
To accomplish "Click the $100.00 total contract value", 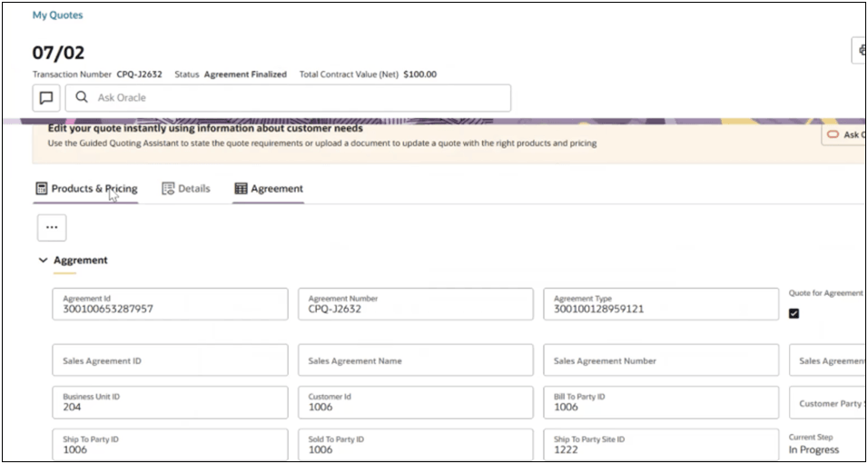I will [420, 74].
